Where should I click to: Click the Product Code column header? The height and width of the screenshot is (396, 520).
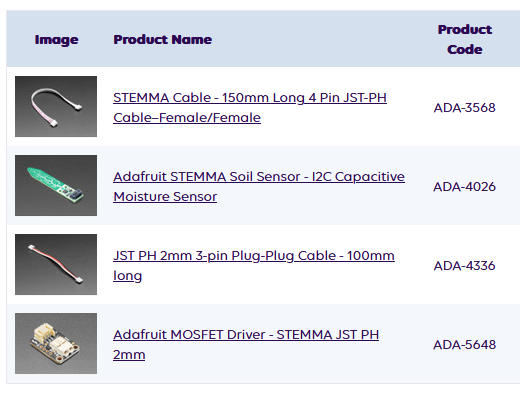(465, 39)
